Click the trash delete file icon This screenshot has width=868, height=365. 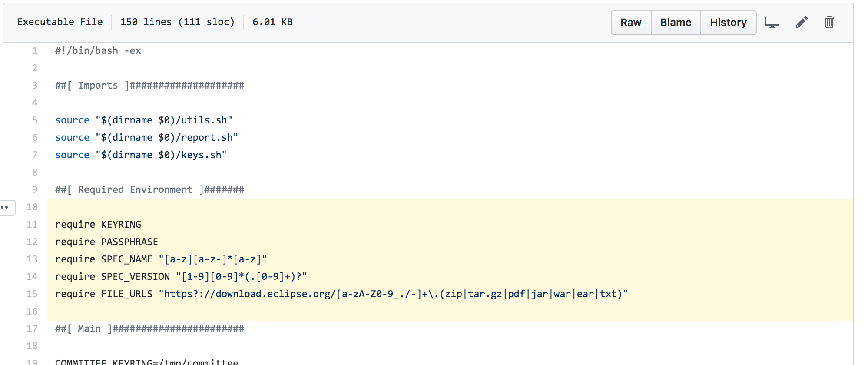(829, 22)
